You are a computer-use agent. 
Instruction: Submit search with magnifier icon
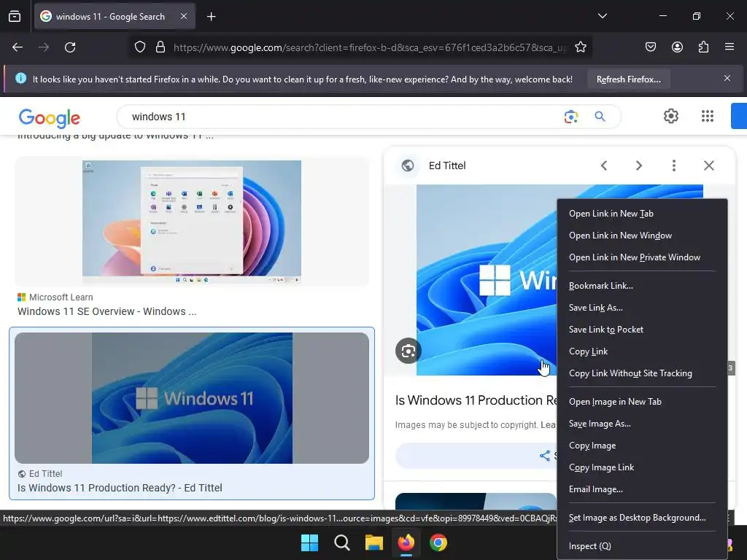600,117
